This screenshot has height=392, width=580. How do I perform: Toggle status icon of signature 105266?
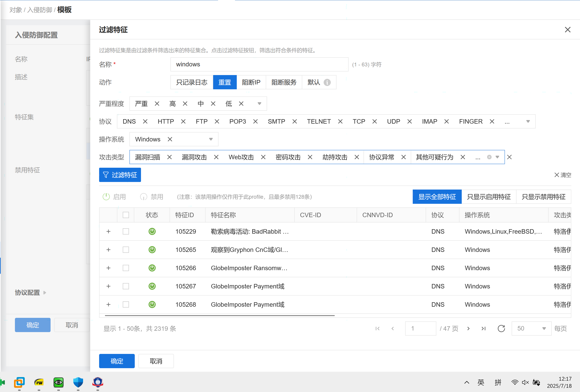click(152, 268)
